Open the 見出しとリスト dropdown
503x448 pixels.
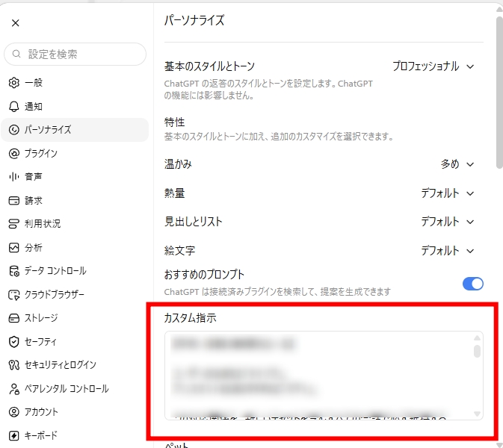tap(448, 222)
